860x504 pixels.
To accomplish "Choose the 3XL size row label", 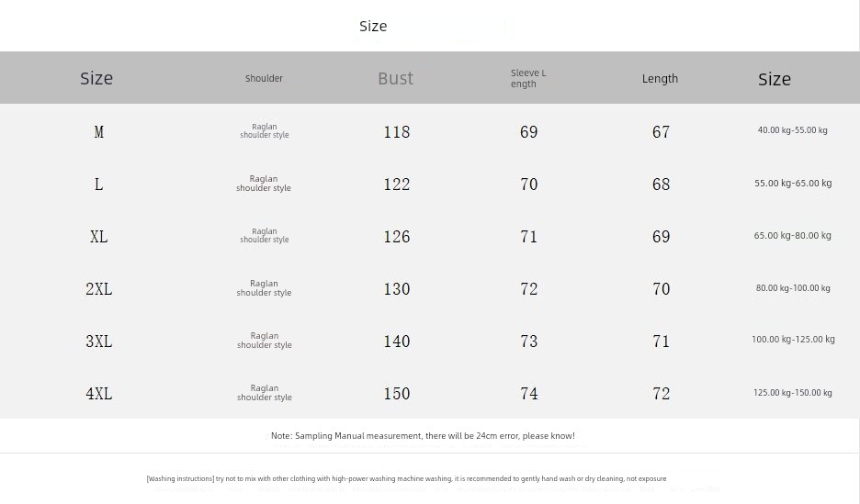I will pyautogui.click(x=98, y=342).
